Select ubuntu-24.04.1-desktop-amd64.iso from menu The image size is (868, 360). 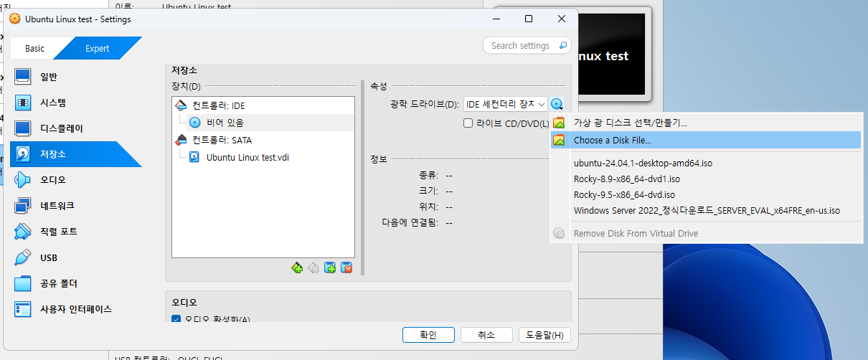(x=706, y=164)
